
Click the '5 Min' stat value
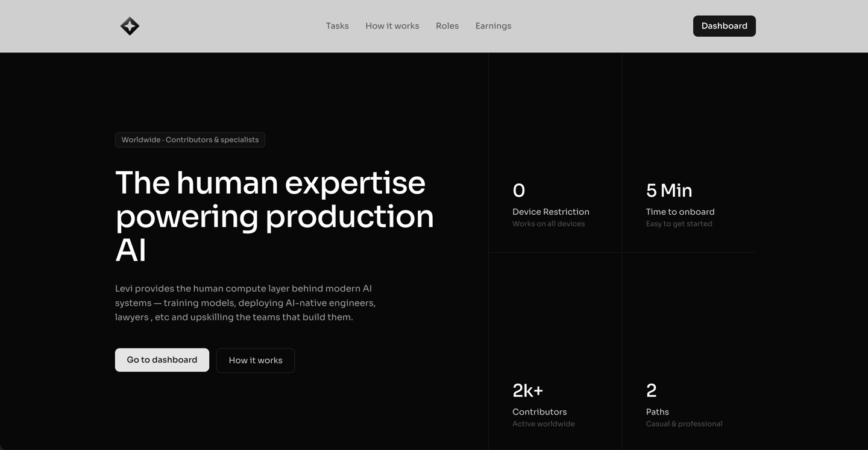(x=669, y=191)
